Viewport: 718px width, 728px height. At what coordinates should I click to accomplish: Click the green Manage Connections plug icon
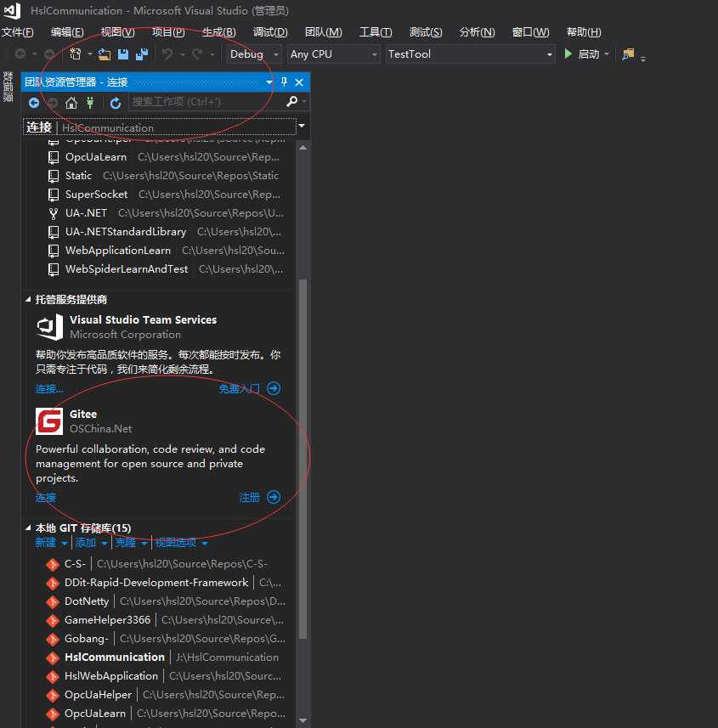coord(89,103)
